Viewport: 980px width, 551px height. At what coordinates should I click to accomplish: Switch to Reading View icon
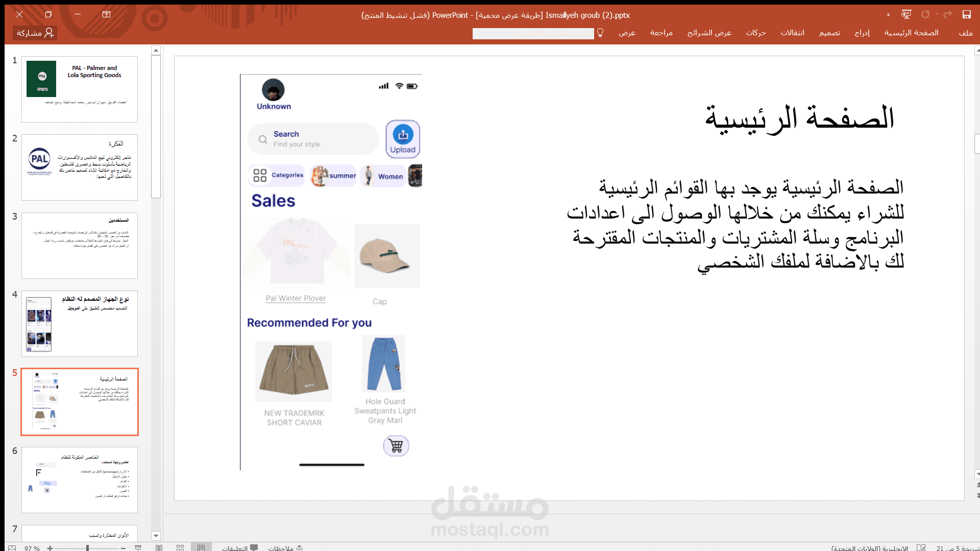pos(159,547)
